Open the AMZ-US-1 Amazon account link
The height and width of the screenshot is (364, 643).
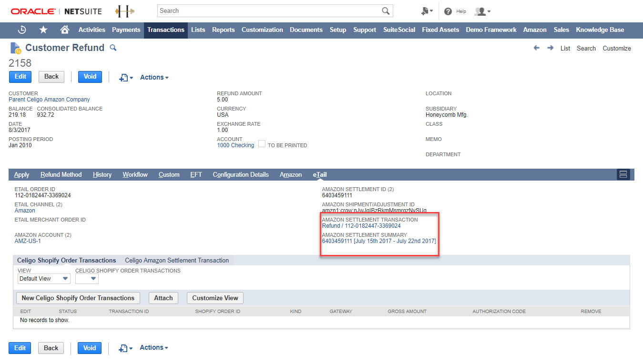pos(28,241)
